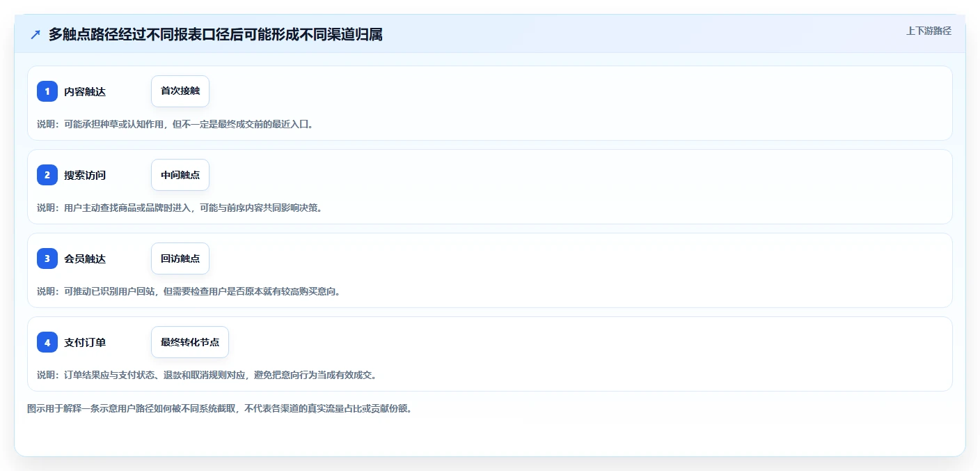Viewport: 980px width, 471px height.
Task: Click the step 2 number badge
Action: pyautogui.click(x=47, y=175)
